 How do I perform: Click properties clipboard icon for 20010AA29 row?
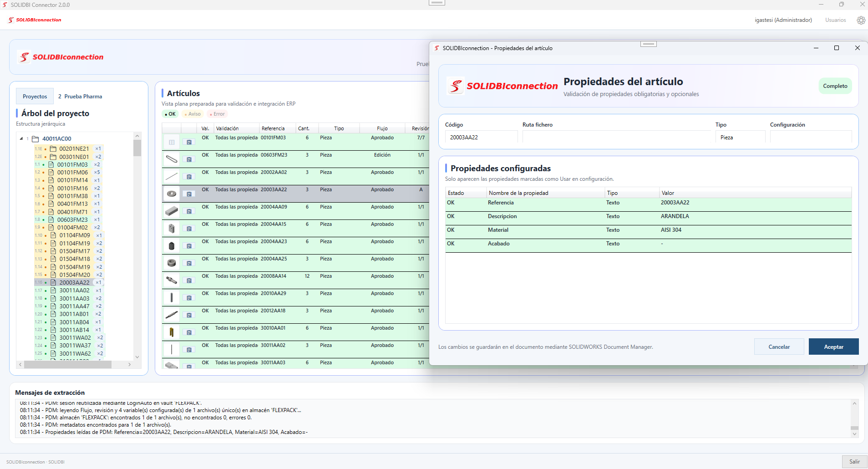[189, 298]
